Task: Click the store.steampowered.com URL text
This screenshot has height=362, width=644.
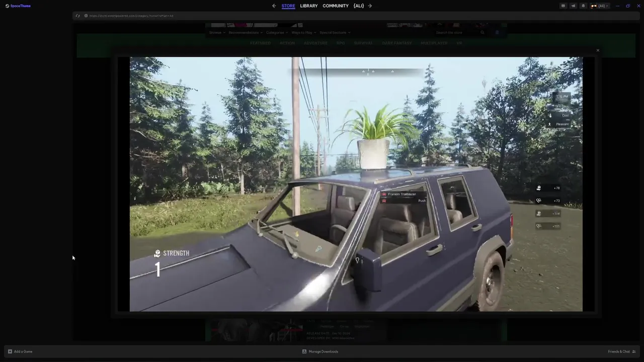Action: tap(131, 16)
